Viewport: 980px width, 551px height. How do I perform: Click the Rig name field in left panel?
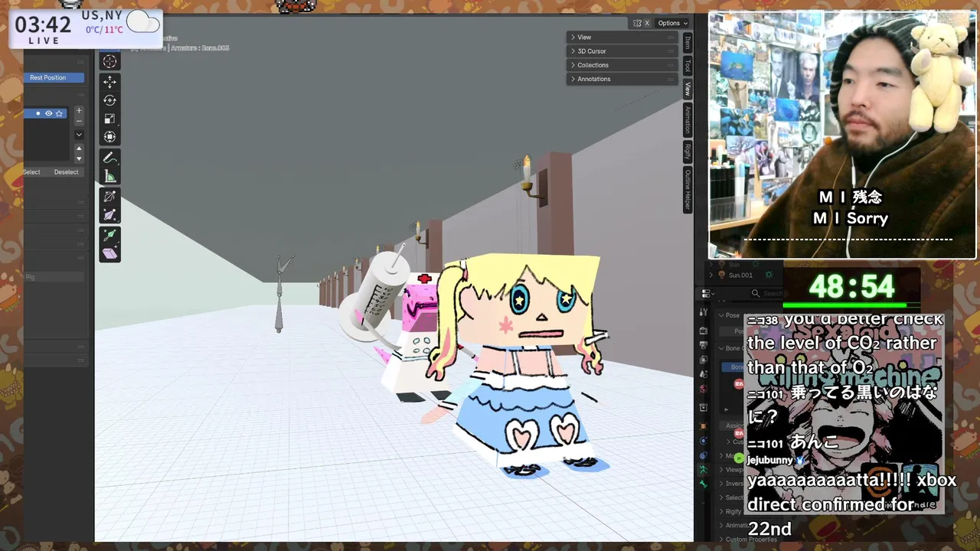click(x=52, y=277)
